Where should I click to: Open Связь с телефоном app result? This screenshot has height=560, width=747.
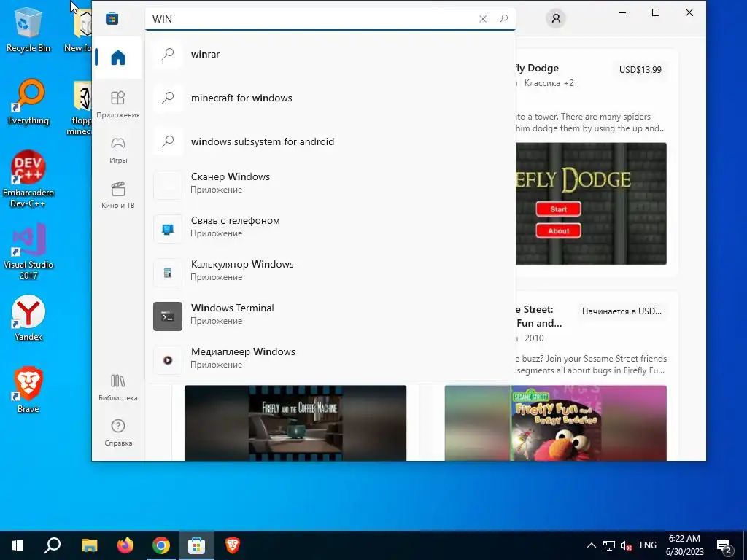pos(330,228)
